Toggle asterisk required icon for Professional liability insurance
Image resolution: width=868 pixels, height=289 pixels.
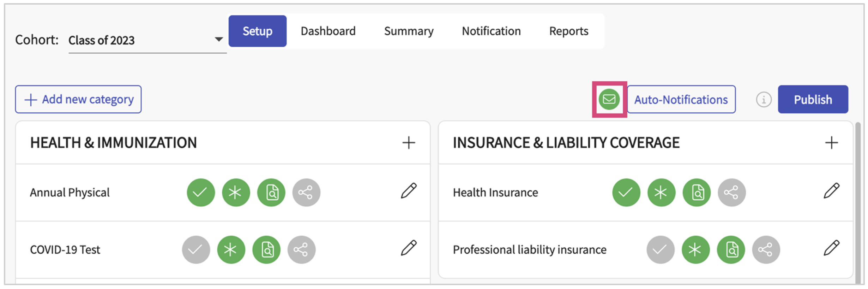click(x=695, y=250)
